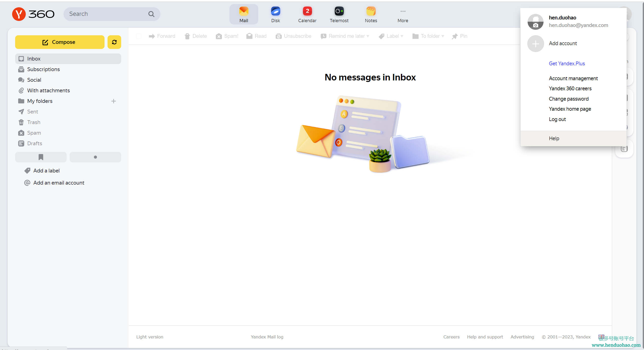Viewport: 644px width, 350px height.
Task: Change profile photo camera avatar
Action: tap(535, 22)
